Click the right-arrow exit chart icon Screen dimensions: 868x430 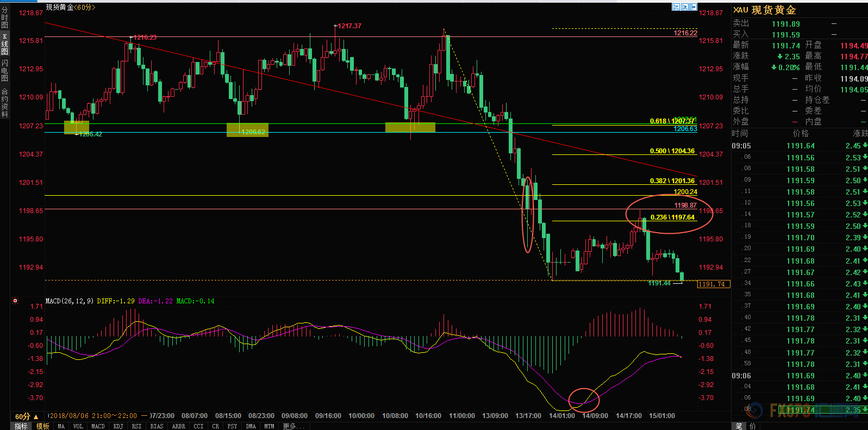[x=693, y=7]
